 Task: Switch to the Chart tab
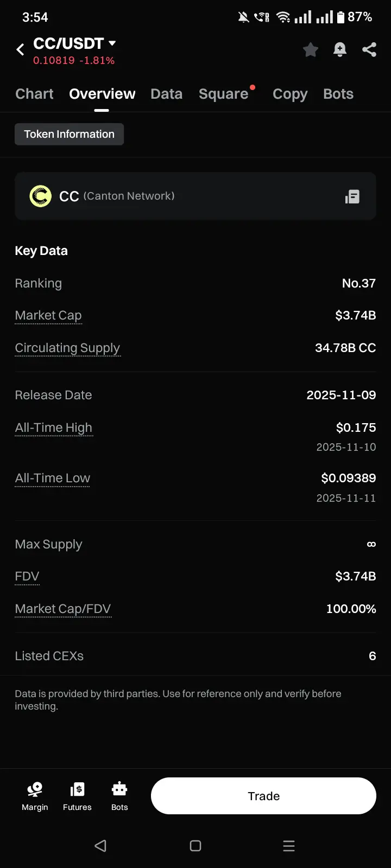[x=34, y=94]
